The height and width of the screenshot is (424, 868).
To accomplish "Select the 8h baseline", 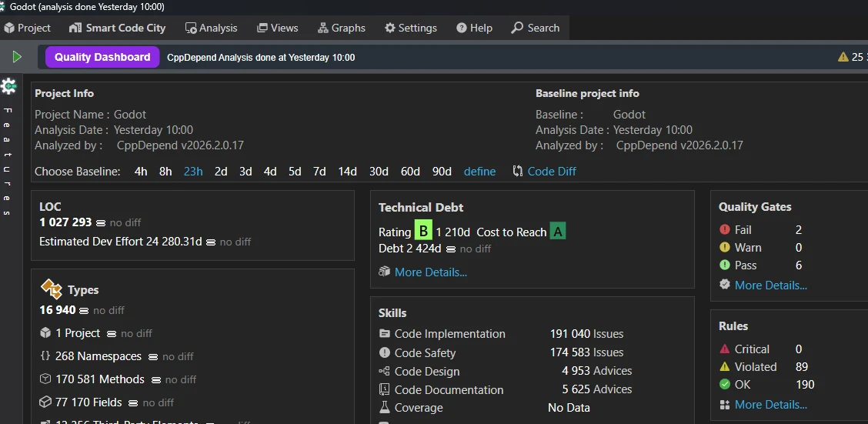I will 165,172.
